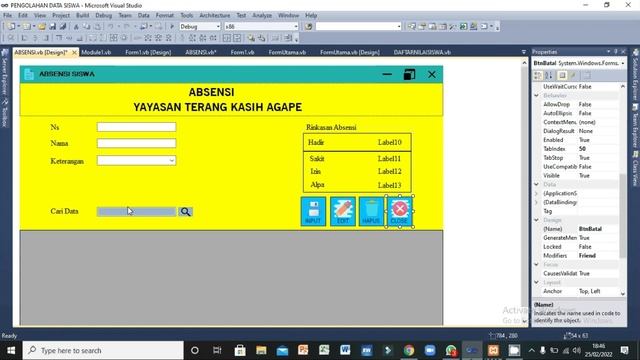Click the Alphabetical sort icon in Properties
The height and width of the screenshot is (360, 640).
pyautogui.click(x=549, y=76)
